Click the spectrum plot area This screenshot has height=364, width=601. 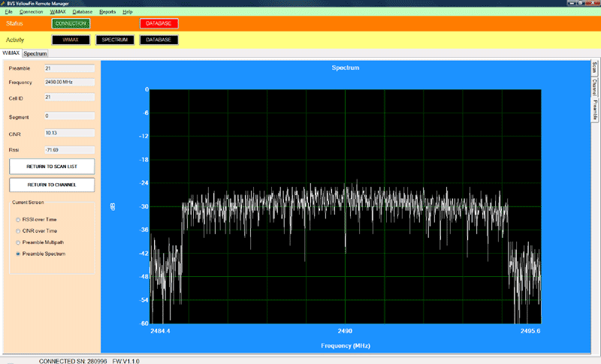(x=346, y=206)
